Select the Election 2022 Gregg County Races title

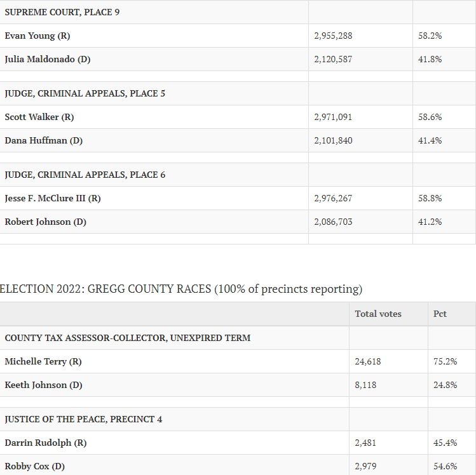(x=181, y=289)
